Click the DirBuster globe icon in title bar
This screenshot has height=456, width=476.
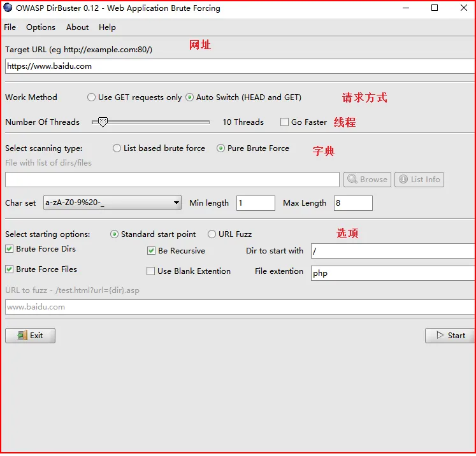[x=8, y=8]
